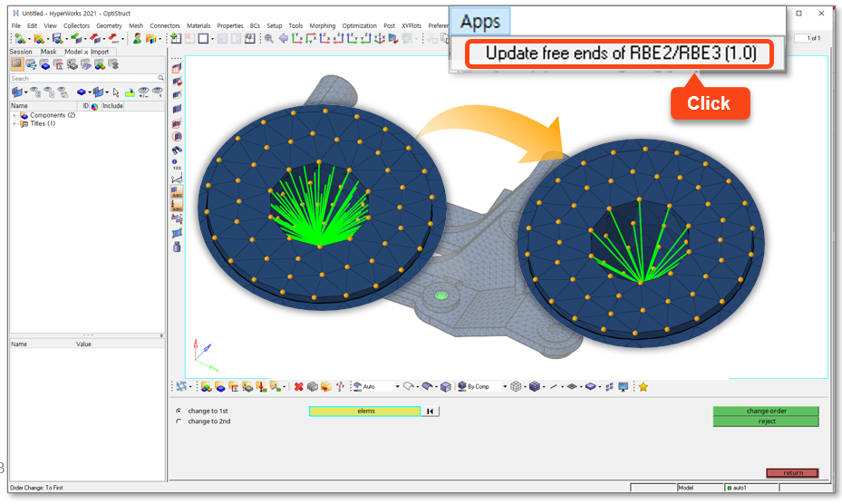Click the Find binoculars icon
842x504 pixels.
[176, 150]
